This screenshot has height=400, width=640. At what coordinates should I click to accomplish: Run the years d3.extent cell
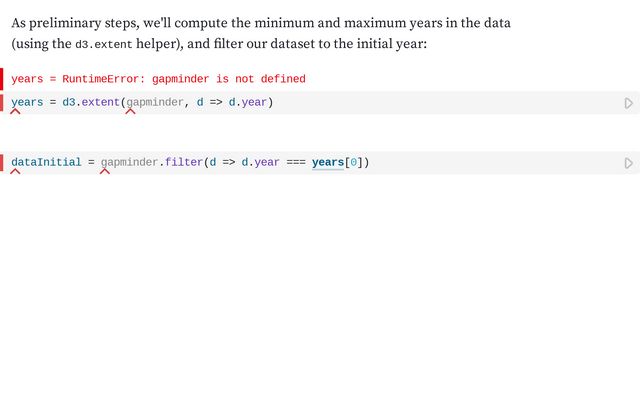click(628, 103)
